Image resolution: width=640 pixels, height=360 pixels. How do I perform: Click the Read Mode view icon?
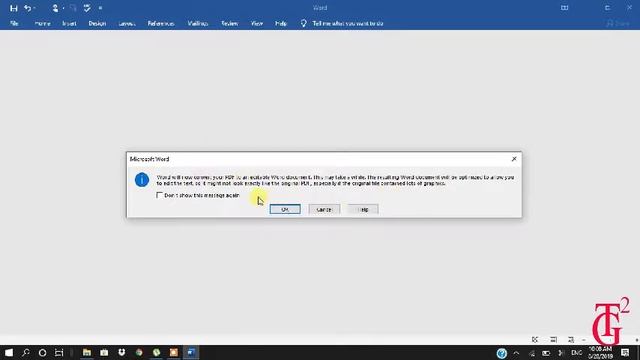(535, 340)
